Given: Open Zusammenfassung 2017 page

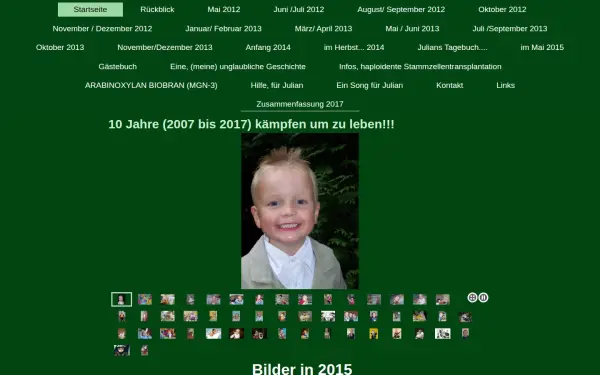Looking at the screenshot, I should (300, 104).
